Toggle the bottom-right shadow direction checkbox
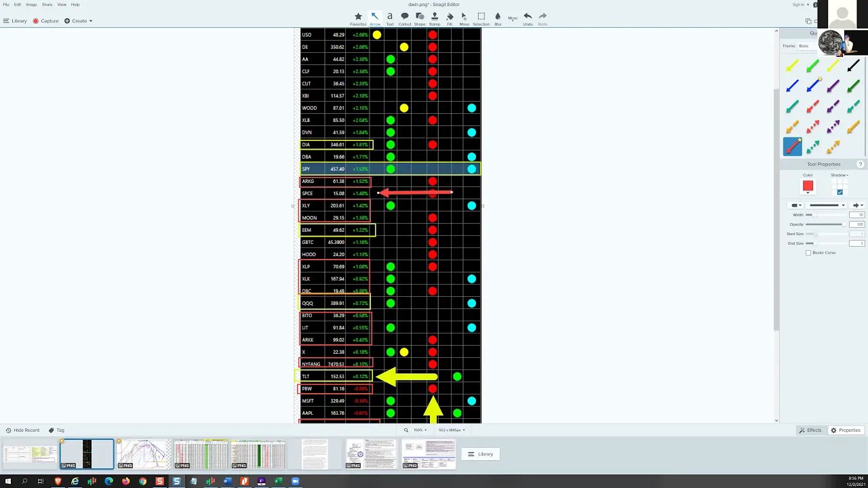Viewport: 868px width, 488px height. click(x=840, y=192)
